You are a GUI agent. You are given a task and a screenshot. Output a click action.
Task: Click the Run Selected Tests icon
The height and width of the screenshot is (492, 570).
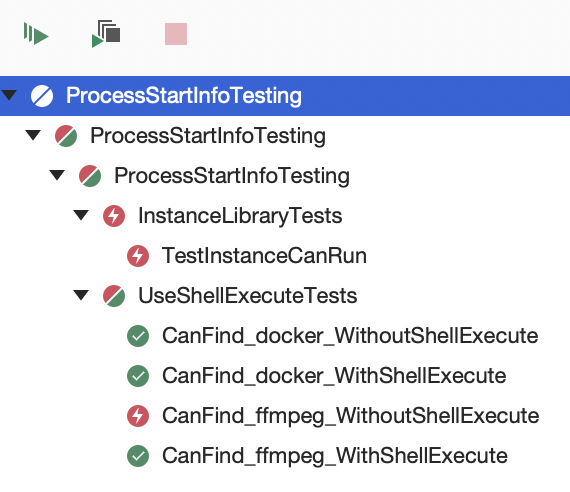pyautogui.click(x=106, y=34)
